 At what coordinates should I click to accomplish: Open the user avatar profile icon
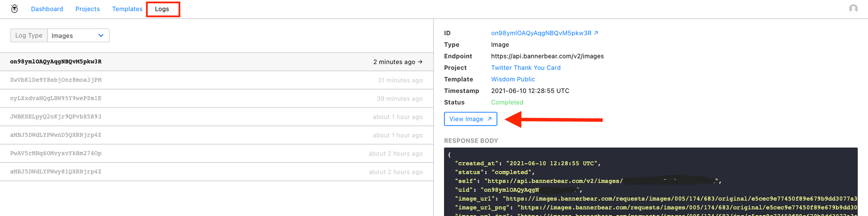coord(853,9)
